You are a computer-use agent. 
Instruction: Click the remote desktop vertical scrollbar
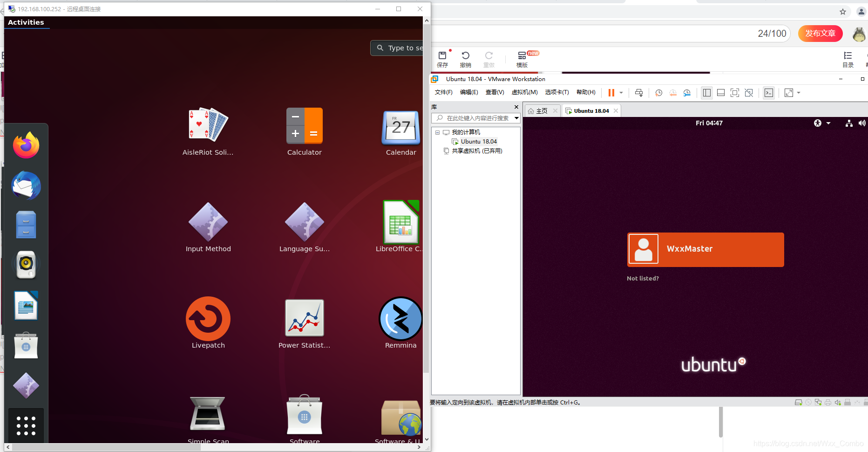click(x=426, y=198)
